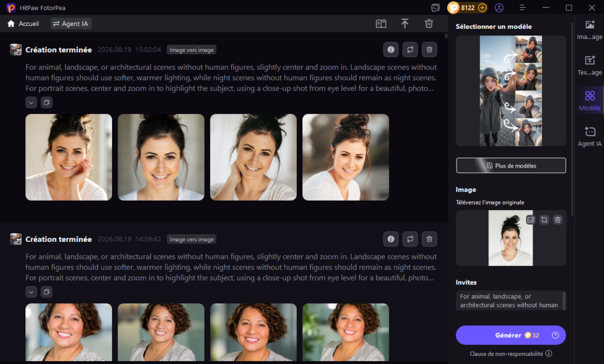This screenshot has height=364, width=604.
Task: Select the Modèle sidebar tab
Action: tap(589, 101)
